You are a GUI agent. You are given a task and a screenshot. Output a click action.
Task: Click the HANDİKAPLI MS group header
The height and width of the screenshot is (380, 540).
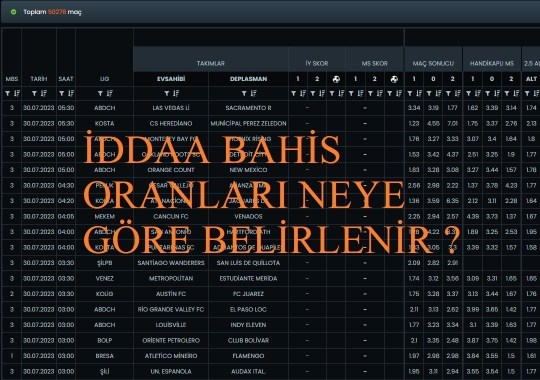pyautogui.click(x=492, y=63)
